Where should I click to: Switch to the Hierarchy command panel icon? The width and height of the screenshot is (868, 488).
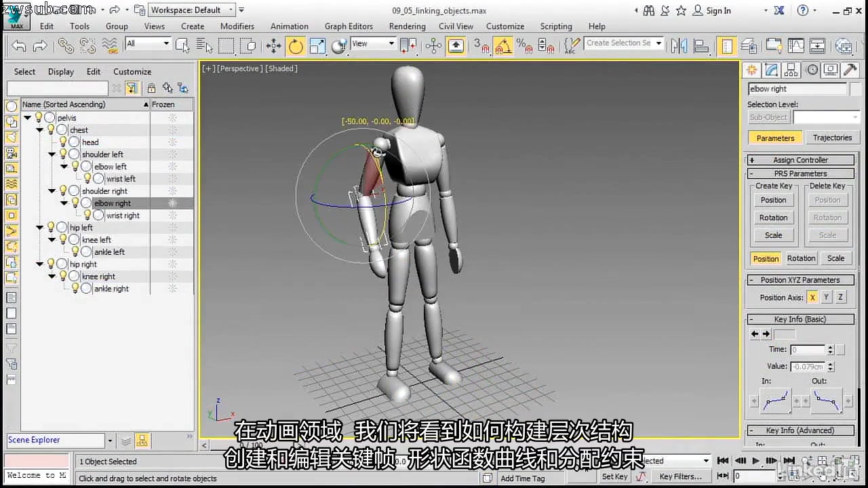click(x=791, y=70)
